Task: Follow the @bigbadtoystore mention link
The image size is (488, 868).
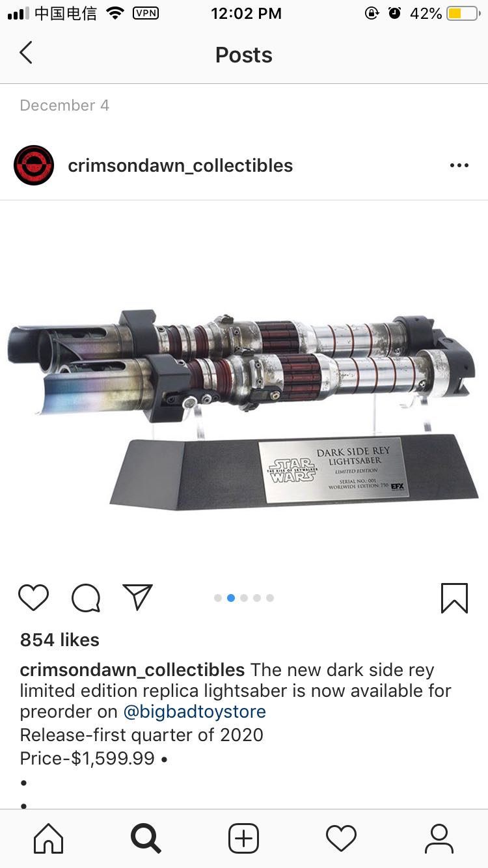Action: 195,712
